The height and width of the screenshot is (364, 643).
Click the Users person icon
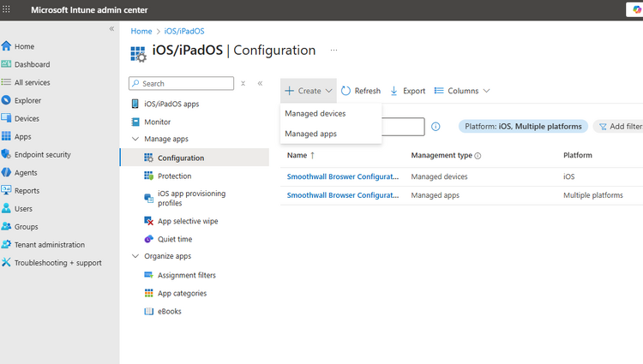[x=6, y=208]
